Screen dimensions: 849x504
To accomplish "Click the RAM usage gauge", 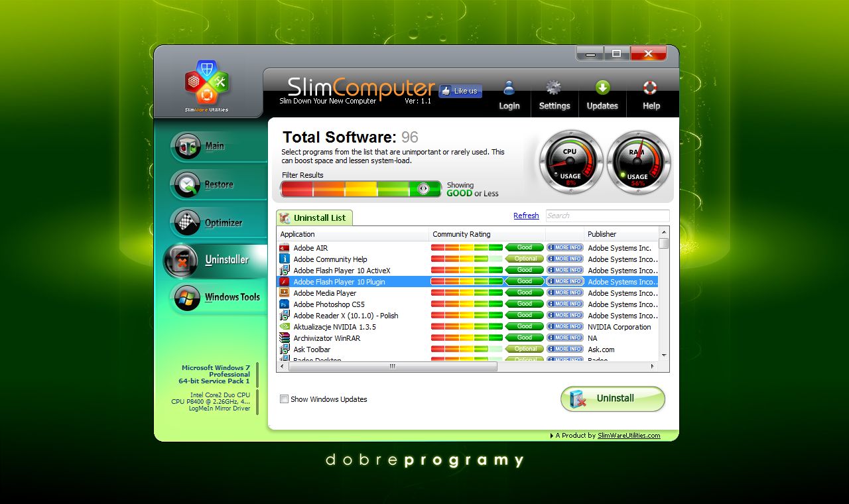I will (638, 162).
